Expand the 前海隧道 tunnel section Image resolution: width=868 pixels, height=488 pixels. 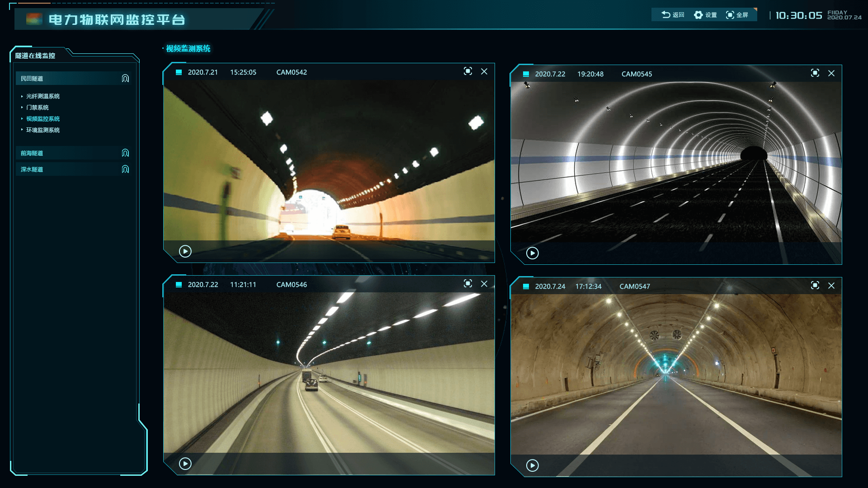tap(32, 153)
